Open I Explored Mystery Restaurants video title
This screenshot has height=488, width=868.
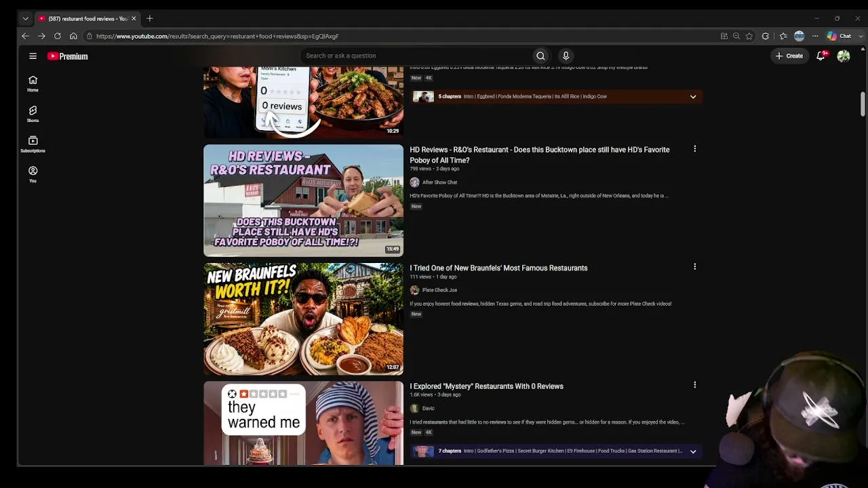486,386
